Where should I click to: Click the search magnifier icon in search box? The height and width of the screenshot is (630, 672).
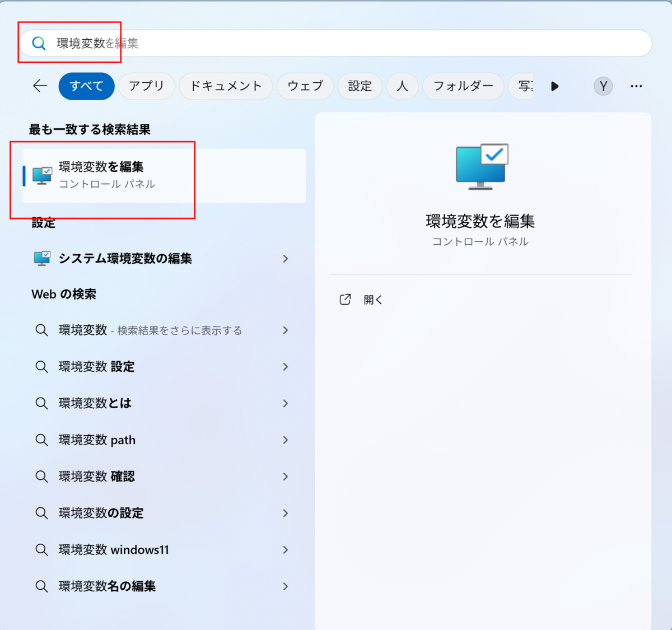tap(39, 43)
